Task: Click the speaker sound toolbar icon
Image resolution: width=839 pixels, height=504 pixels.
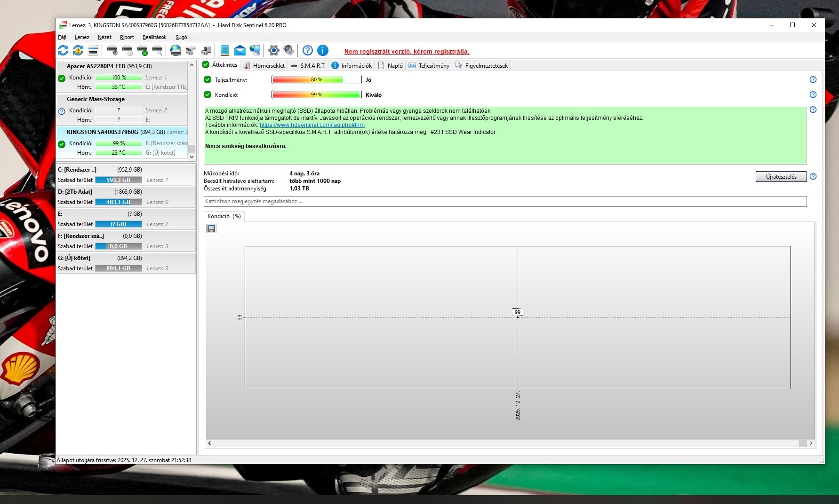Action: click(x=289, y=50)
